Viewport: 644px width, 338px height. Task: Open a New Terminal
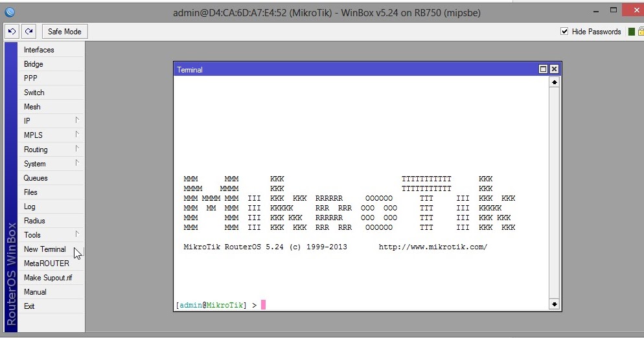51,249
